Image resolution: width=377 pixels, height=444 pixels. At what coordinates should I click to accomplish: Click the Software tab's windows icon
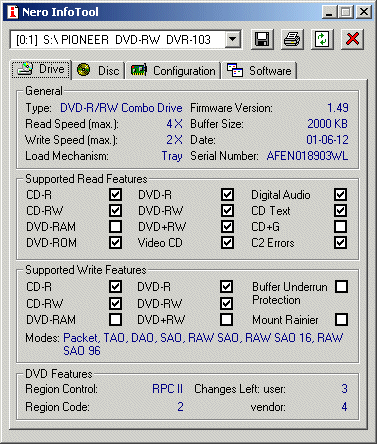235,70
